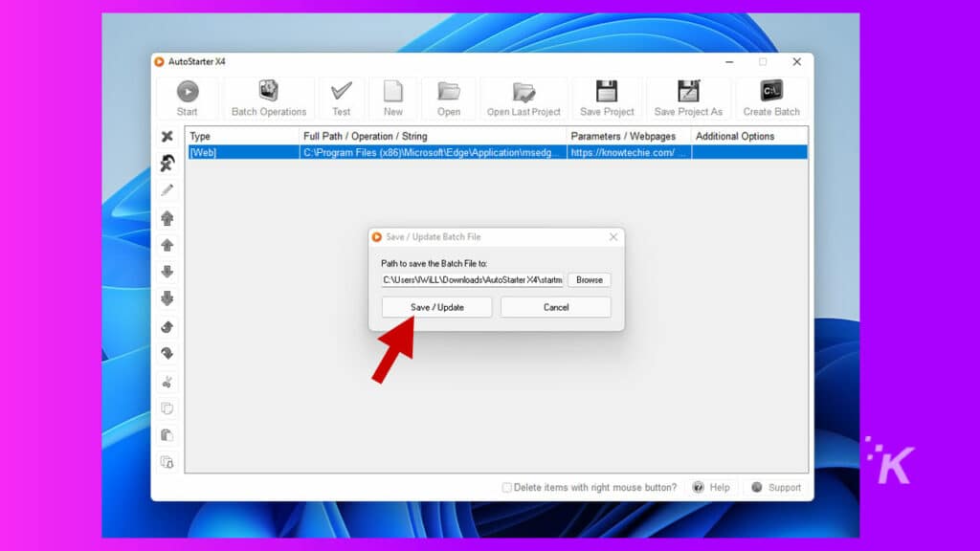Click the msedge path cell
The image size is (980, 551).
434,152
